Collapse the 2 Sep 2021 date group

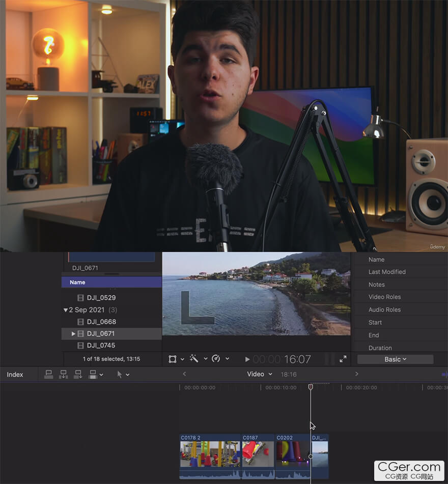click(x=65, y=310)
